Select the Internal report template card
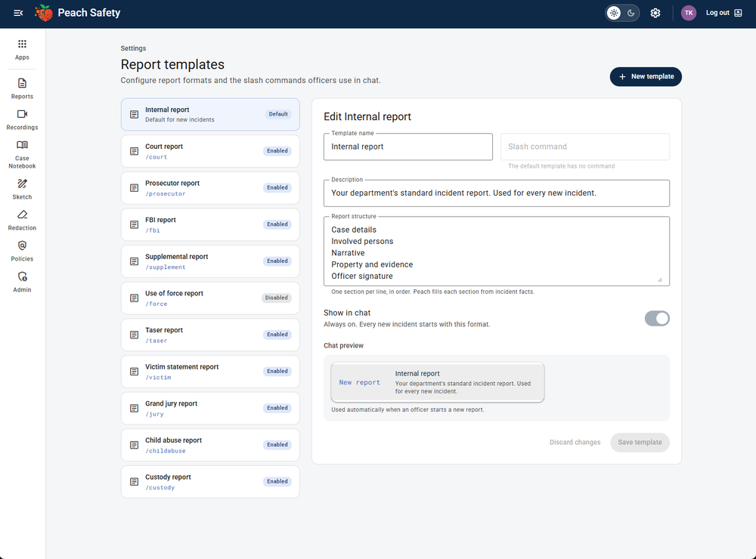 210,115
